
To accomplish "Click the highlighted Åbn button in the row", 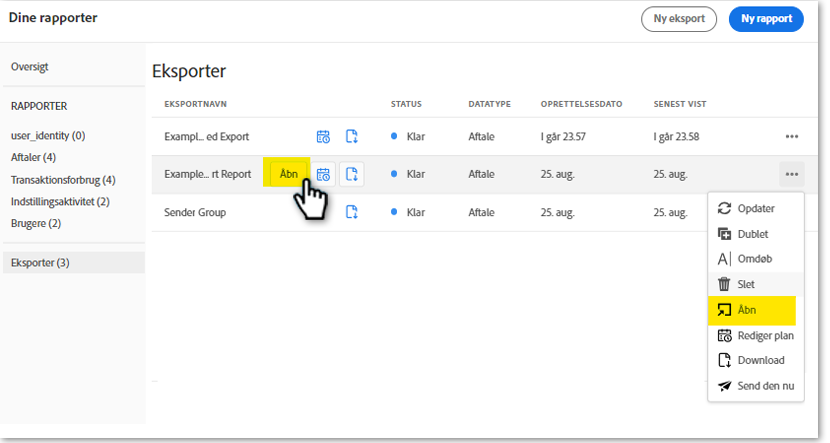I will click(289, 174).
